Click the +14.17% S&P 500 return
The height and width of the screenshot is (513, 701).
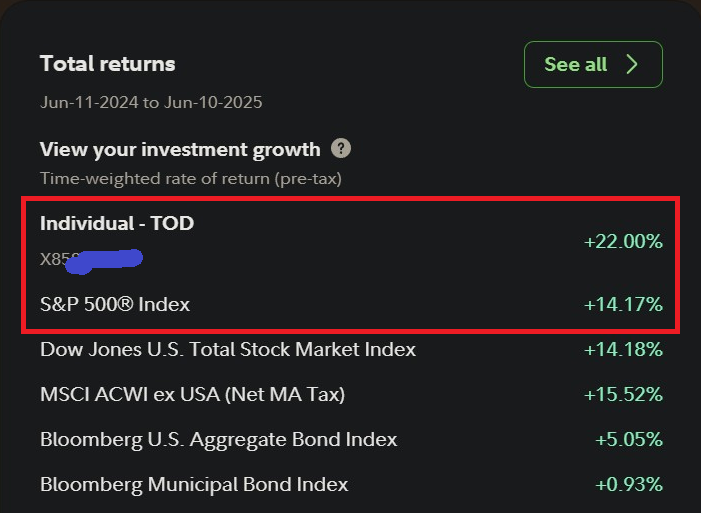click(623, 304)
